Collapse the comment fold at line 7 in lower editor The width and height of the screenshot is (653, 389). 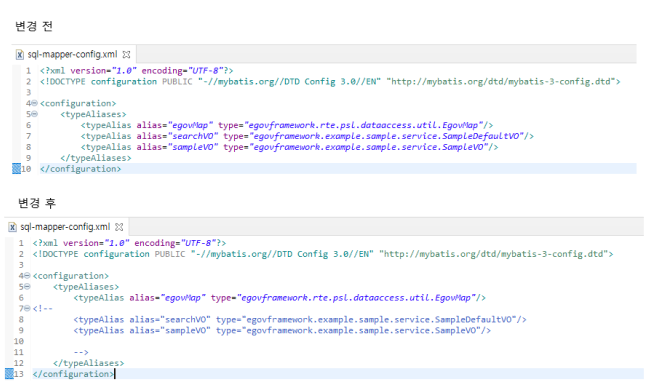27,308
